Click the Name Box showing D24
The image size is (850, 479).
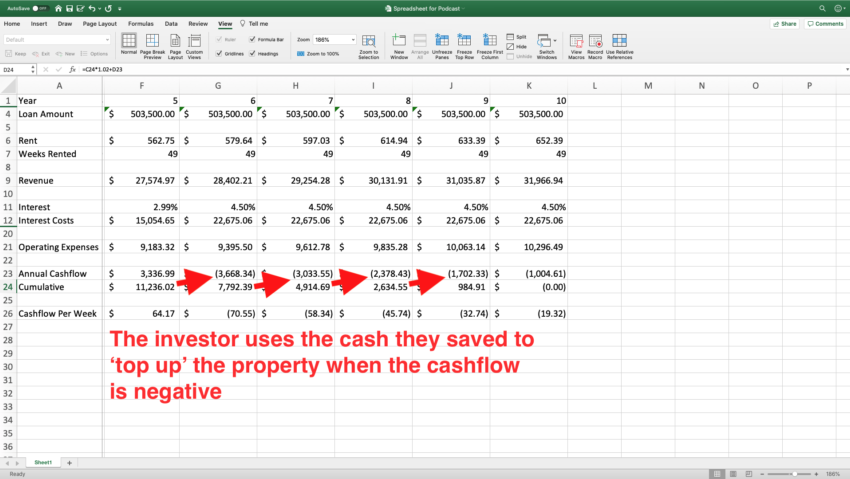point(15,69)
